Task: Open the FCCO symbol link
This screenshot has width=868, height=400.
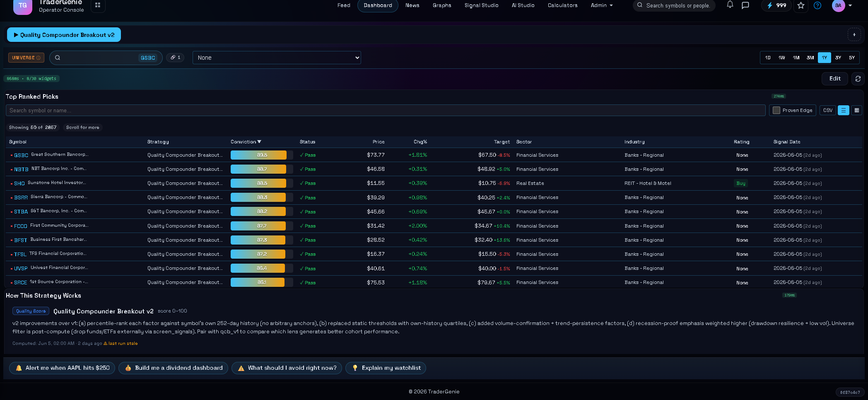Action: coord(21,226)
